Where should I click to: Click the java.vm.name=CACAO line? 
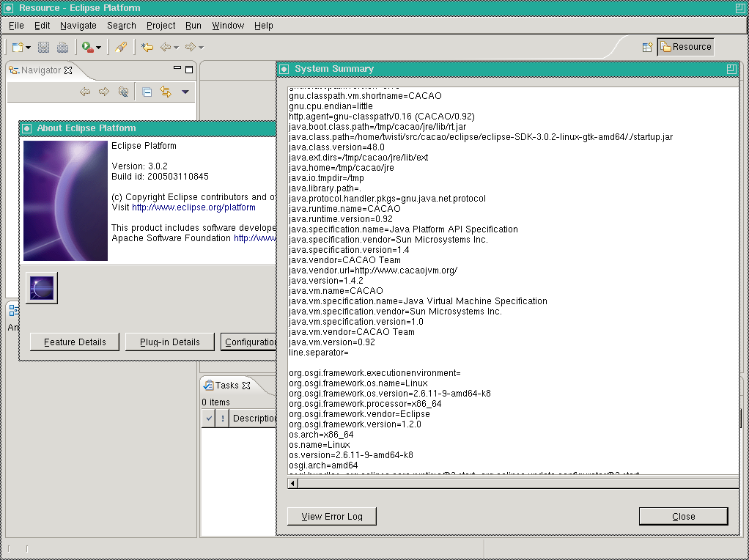click(336, 291)
